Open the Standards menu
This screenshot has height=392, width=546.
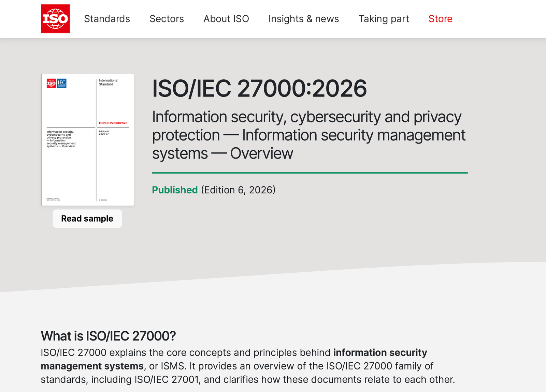(x=107, y=19)
